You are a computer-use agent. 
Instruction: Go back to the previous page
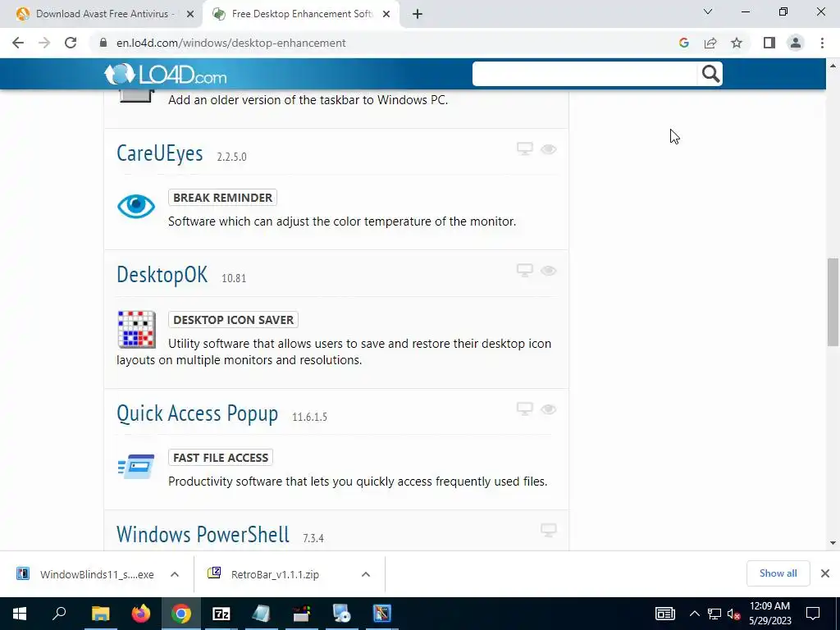(18, 43)
